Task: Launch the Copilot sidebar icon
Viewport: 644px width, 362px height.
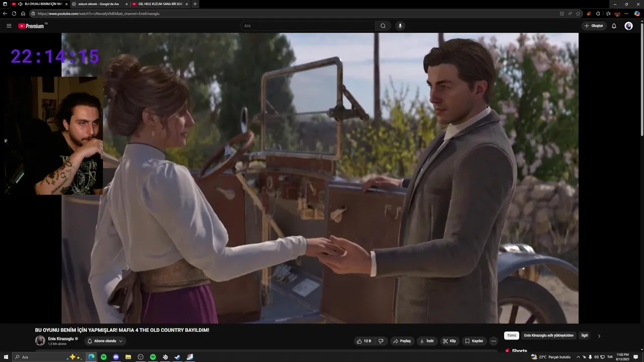Action: point(637,14)
